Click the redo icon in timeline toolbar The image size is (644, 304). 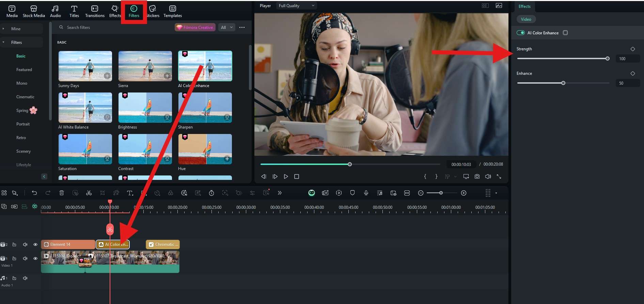48,193
